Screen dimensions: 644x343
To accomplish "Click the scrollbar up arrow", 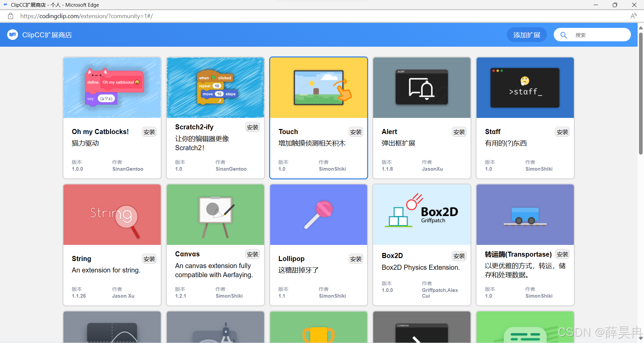I will tap(641, 28).
